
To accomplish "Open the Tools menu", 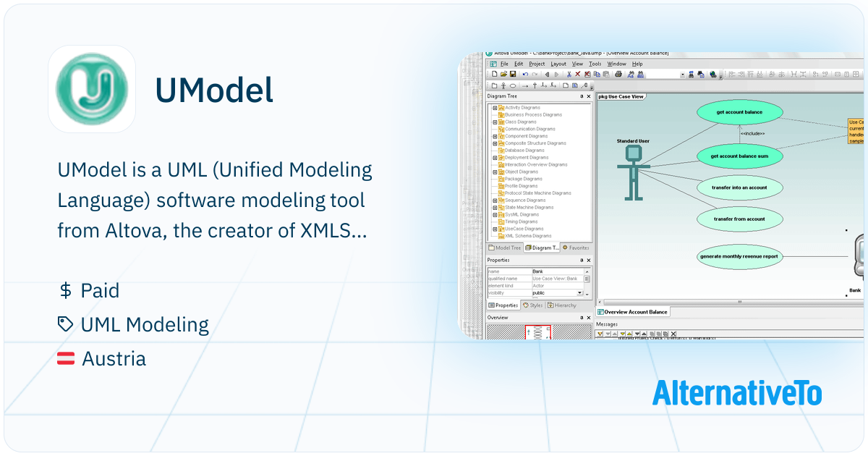I will 595,64.
